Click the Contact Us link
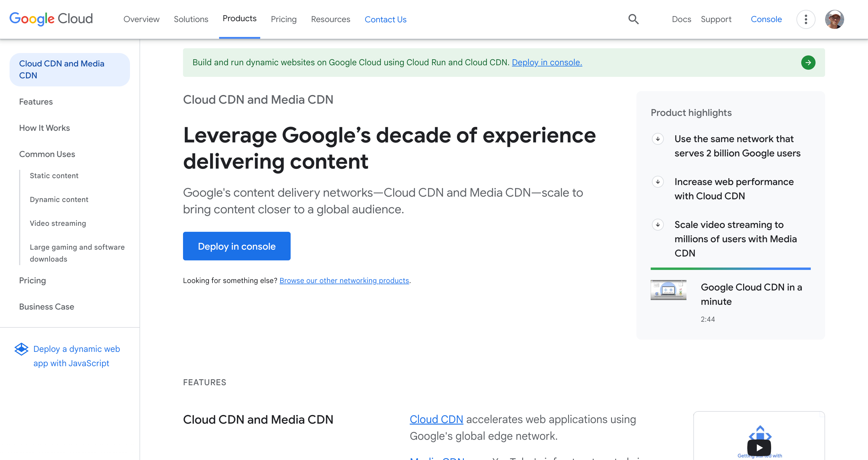 click(x=385, y=20)
